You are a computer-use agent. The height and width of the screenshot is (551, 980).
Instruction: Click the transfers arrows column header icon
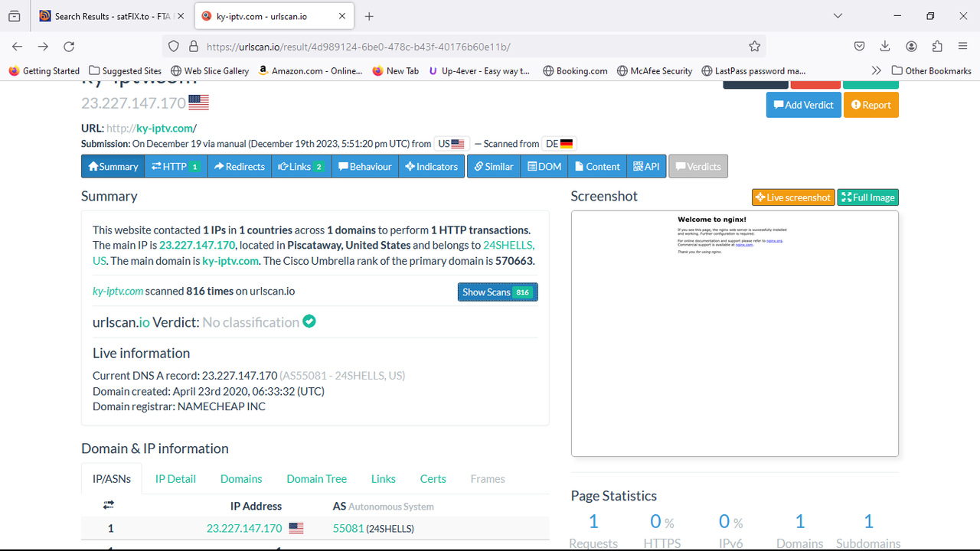[109, 505]
